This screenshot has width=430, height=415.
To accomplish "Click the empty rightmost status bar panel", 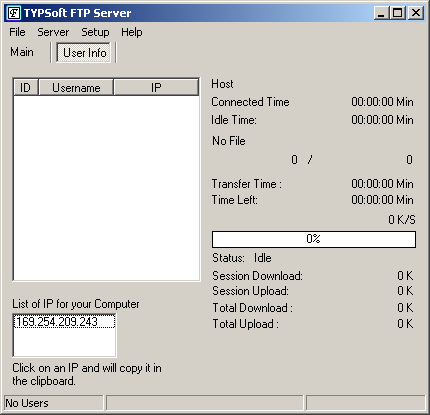I will coord(365,403).
